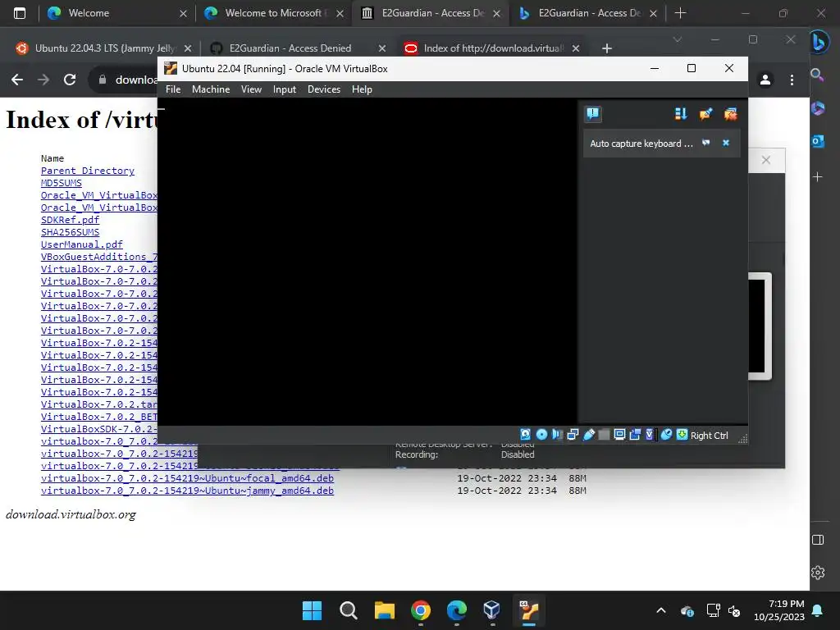Click the shared folders status icon
The height and width of the screenshot is (630, 840).
pyautogui.click(x=604, y=435)
